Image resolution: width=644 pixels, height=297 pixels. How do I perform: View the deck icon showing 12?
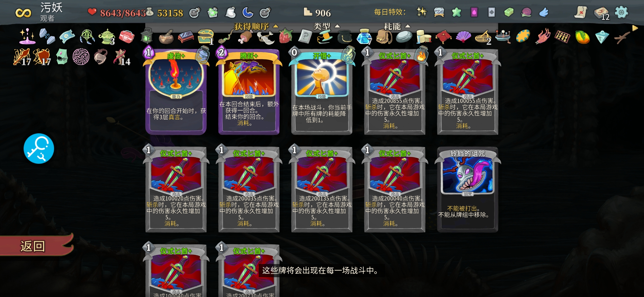(602, 13)
